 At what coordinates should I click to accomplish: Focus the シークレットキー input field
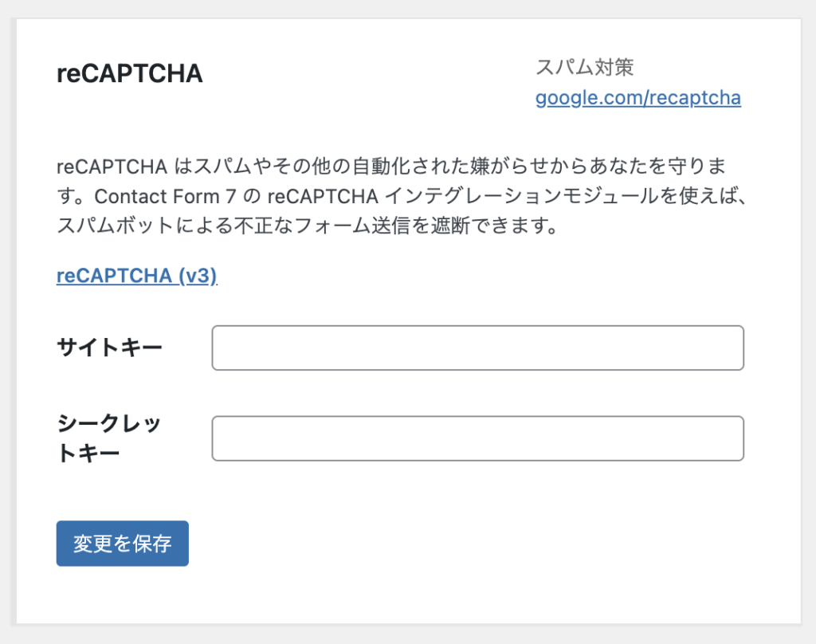coord(477,438)
